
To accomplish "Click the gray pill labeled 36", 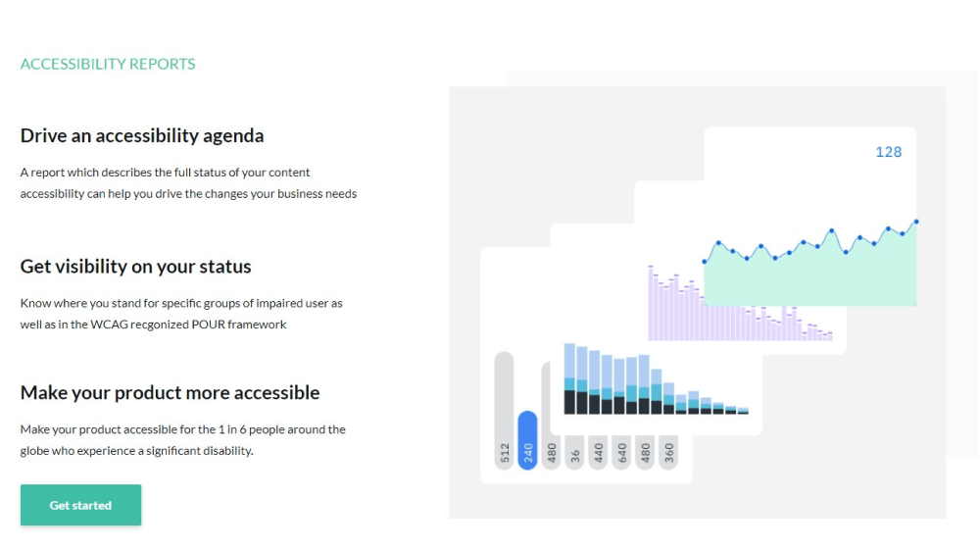I will click(574, 452).
